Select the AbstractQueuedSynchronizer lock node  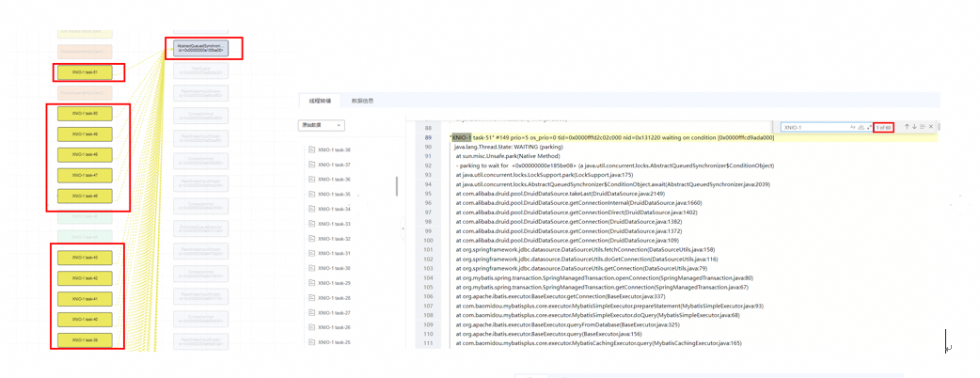click(x=200, y=48)
